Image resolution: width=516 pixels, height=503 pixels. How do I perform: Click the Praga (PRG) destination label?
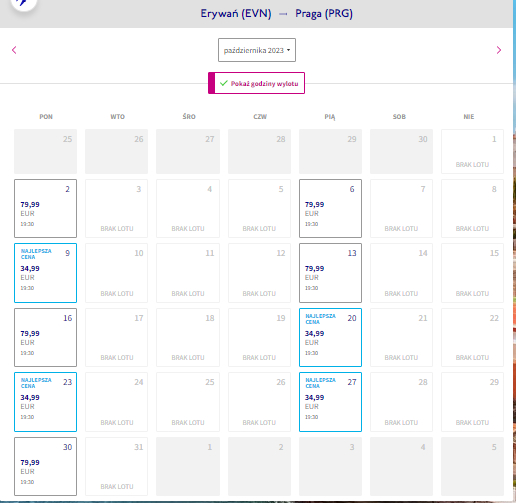(324, 14)
